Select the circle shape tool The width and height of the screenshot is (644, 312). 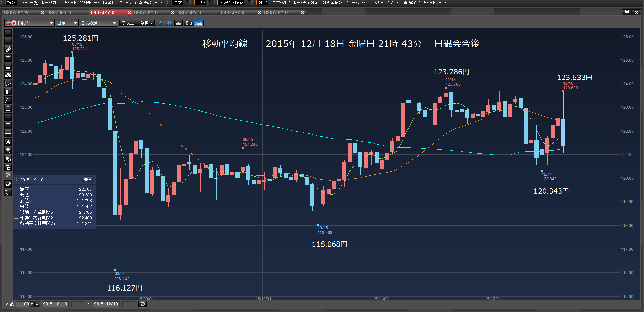coord(8,117)
